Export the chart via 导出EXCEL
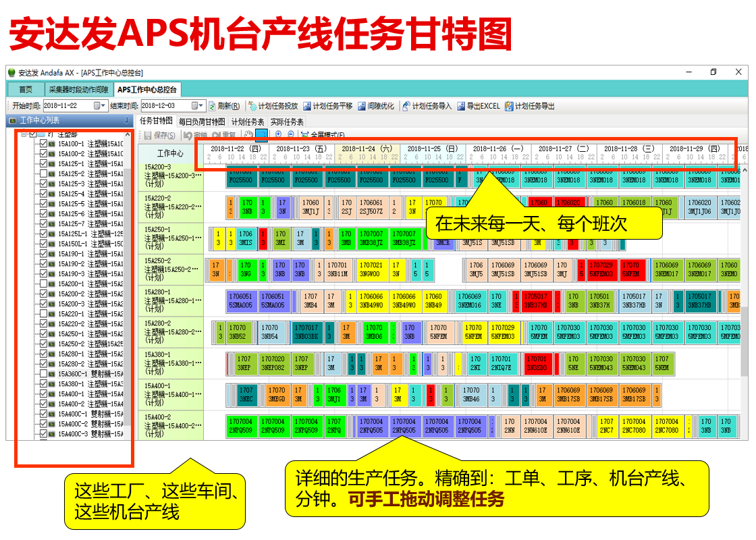Screen dimensions: 756x540 point(462,106)
